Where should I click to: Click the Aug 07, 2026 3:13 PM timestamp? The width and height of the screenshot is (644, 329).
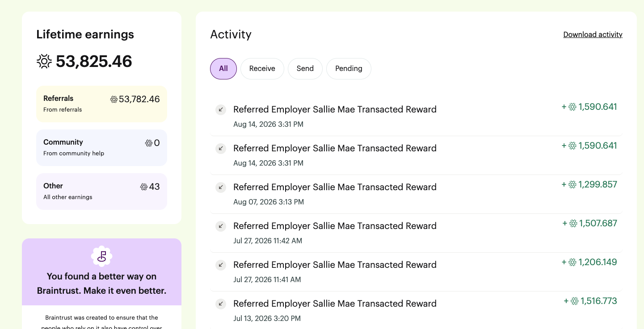[x=269, y=202]
